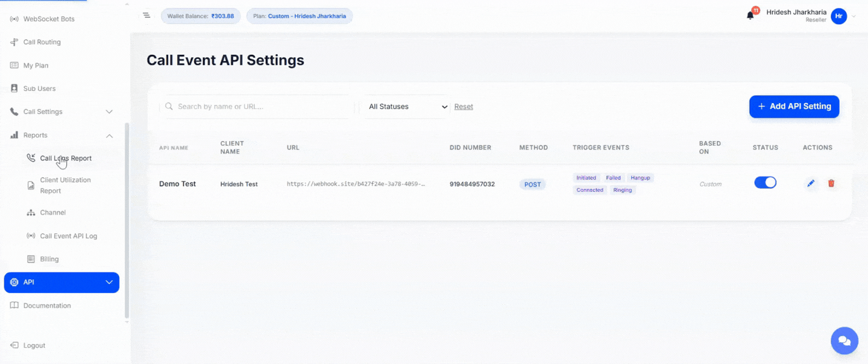The width and height of the screenshot is (868, 364).
Task: Open the notification bell icon
Action: 750,16
